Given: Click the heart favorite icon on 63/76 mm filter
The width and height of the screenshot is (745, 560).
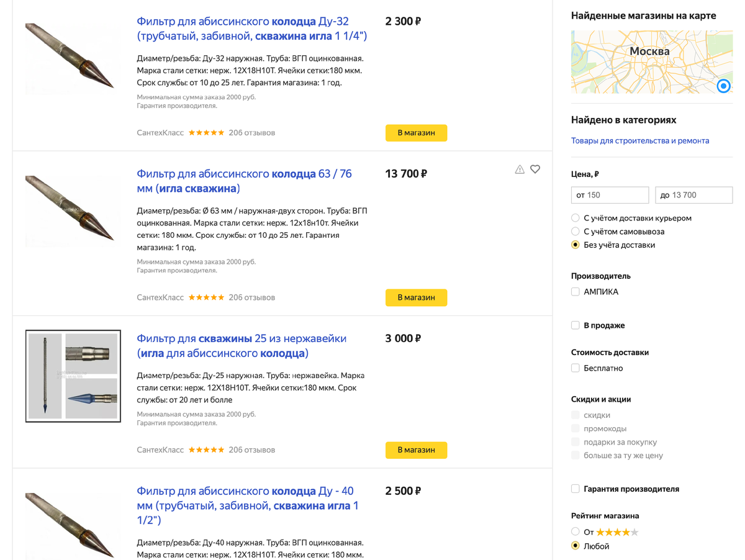Looking at the screenshot, I should pyautogui.click(x=535, y=169).
